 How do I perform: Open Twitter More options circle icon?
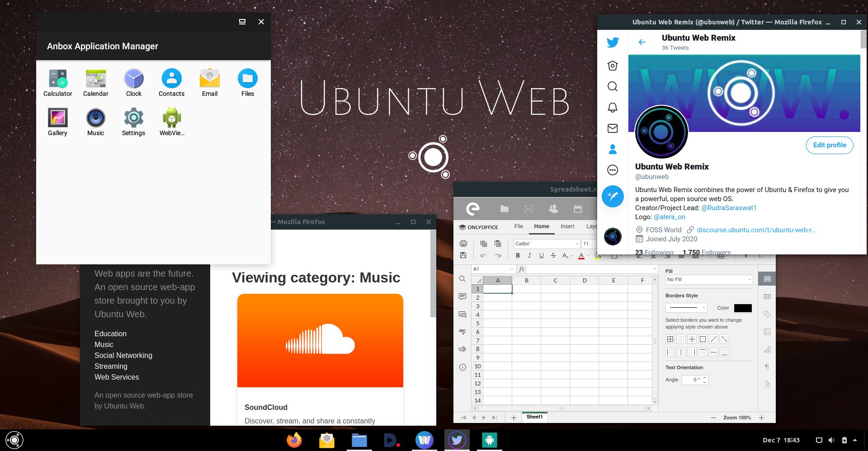click(x=613, y=170)
